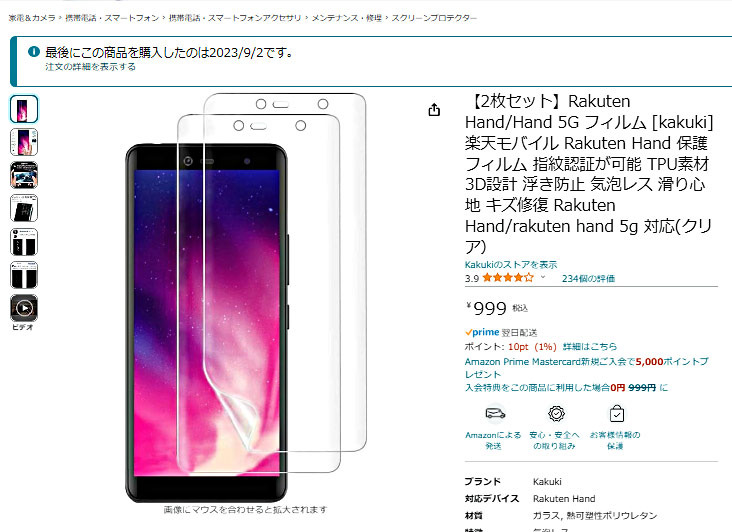Select the first product thumbnail
This screenshot has width=732, height=532.
point(24,109)
